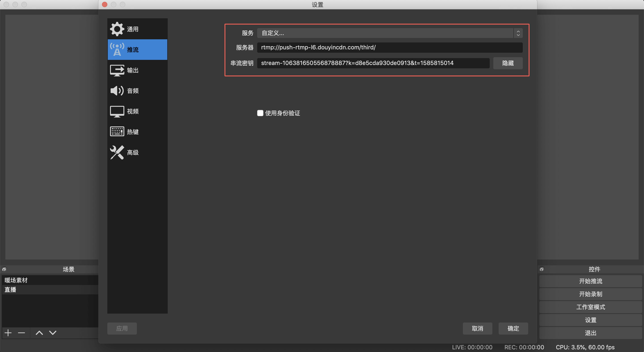Open Advanced (高级) tools icon
Viewport: 644px width, 352px height.
tap(117, 152)
